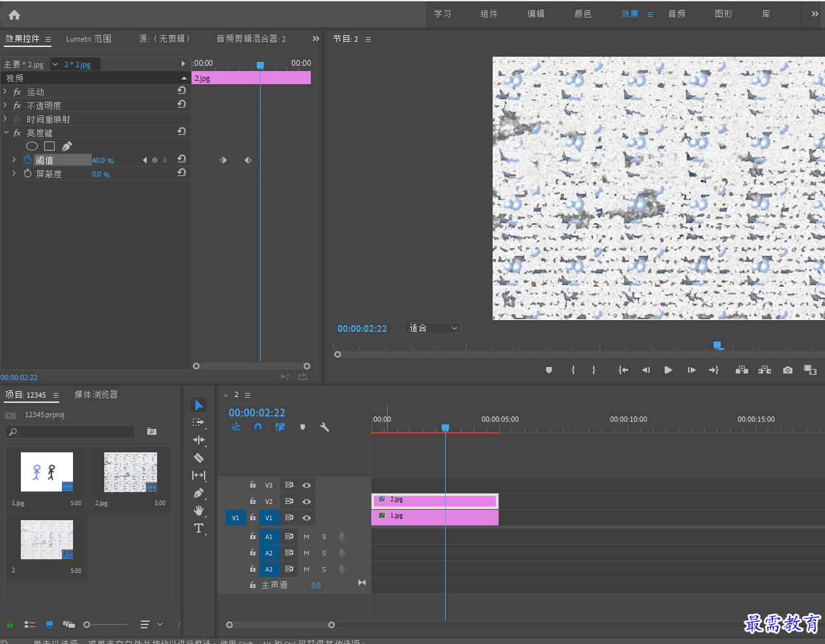Go to In point
Screen dimensions: 825x644
click(623, 370)
